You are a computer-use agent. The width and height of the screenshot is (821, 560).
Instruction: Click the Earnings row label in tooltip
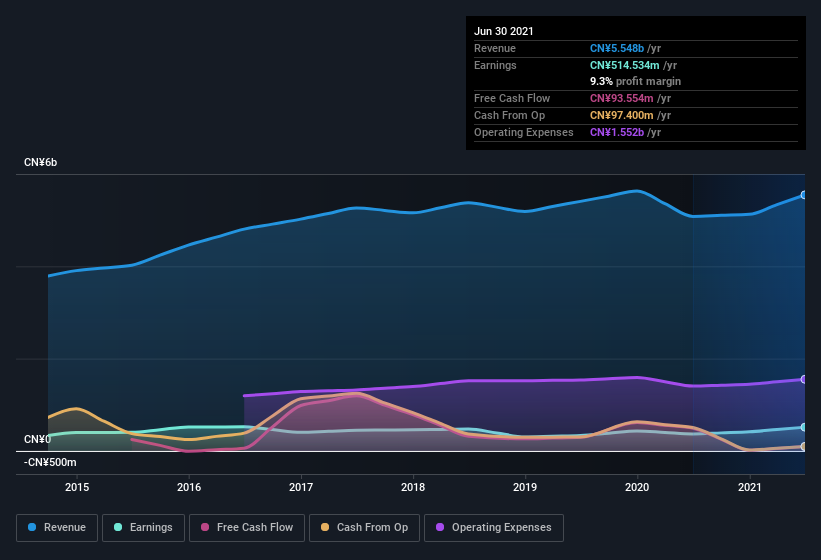(x=495, y=65)
